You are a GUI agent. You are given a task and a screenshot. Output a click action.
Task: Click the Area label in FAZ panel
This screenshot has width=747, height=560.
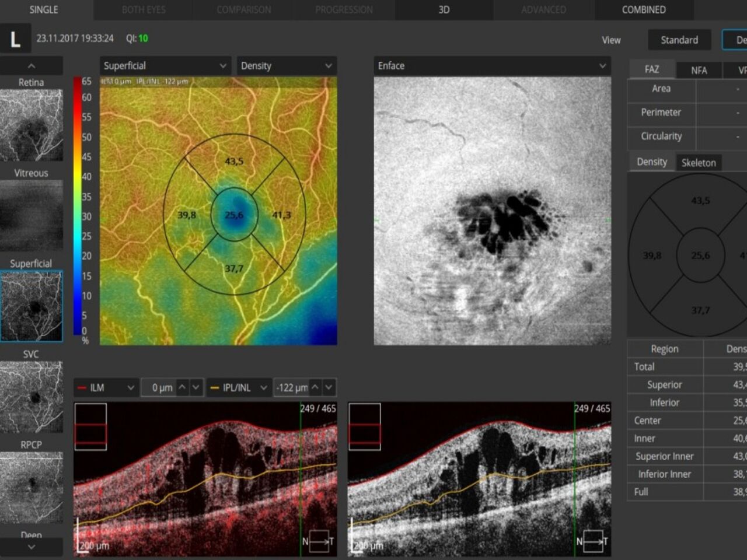pyautogui.click(x=661, y=89)
